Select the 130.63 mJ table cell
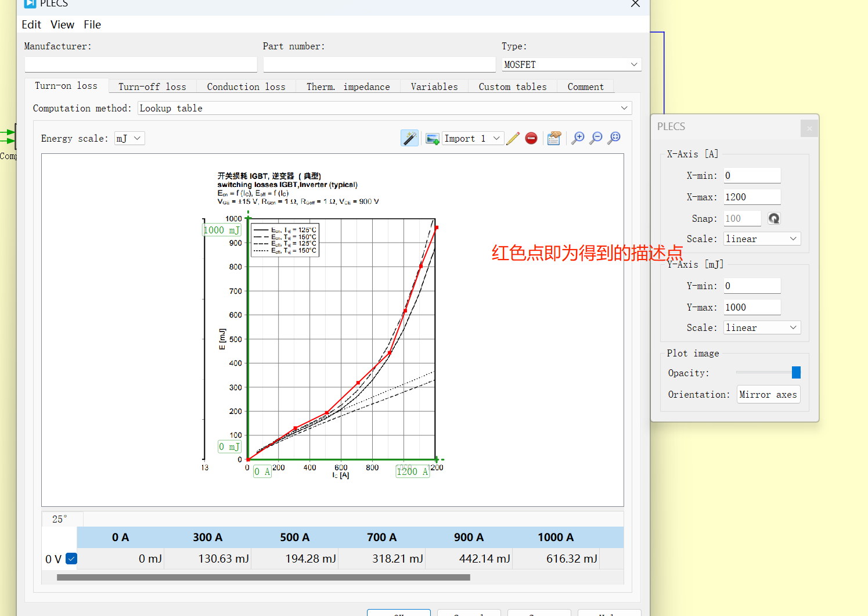This screenshot has width=868, height=616. point(208,559)
